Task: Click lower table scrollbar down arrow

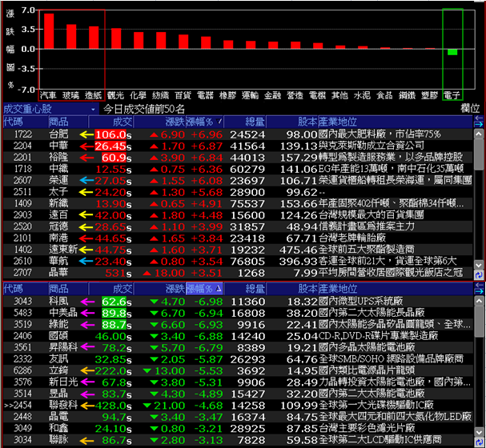Action: [x=479, y=432]
